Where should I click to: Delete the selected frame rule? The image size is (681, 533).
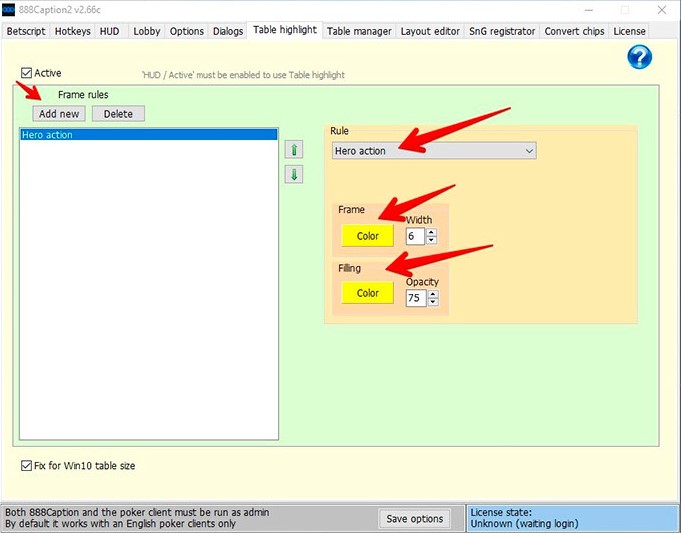pyautogui.click(x=118, y=114)
